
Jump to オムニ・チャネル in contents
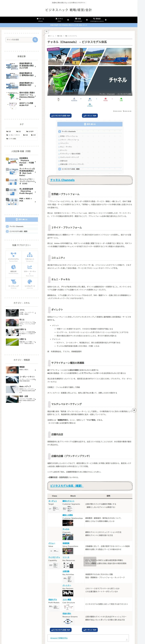66,147
